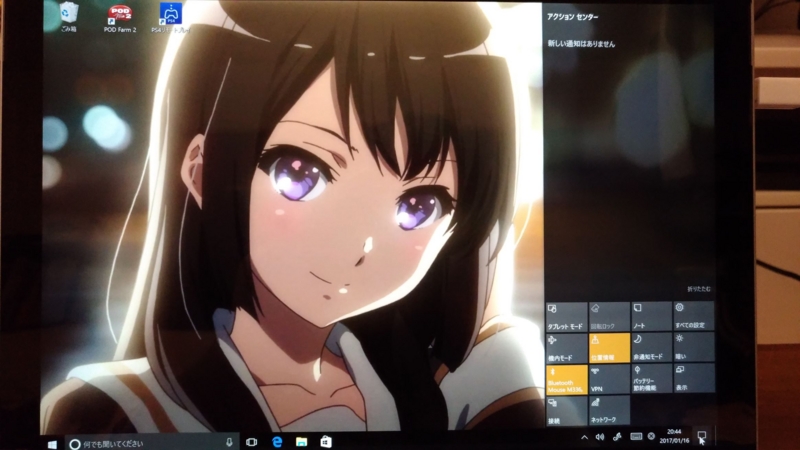Click the circled X tray icon
This screenshot has height=450, width=800.
click(x=652, y=436)
